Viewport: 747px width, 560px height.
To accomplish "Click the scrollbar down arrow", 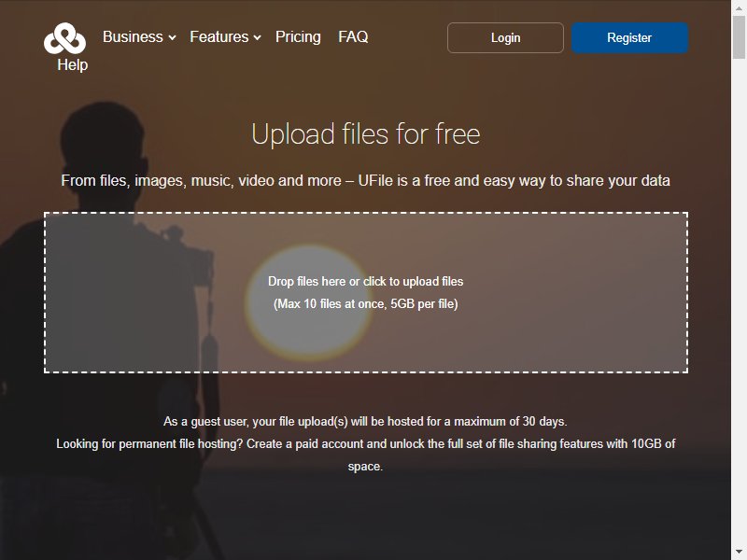I will [739, 553].
